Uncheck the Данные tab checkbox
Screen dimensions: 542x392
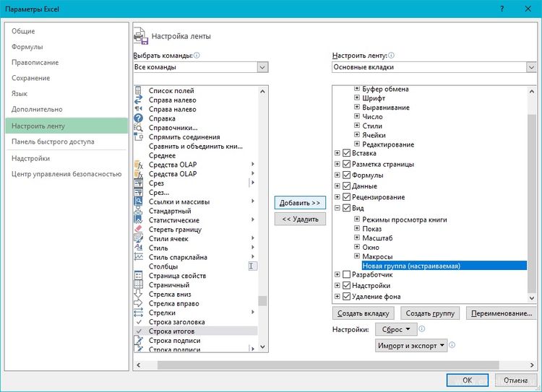pos(346,186)
